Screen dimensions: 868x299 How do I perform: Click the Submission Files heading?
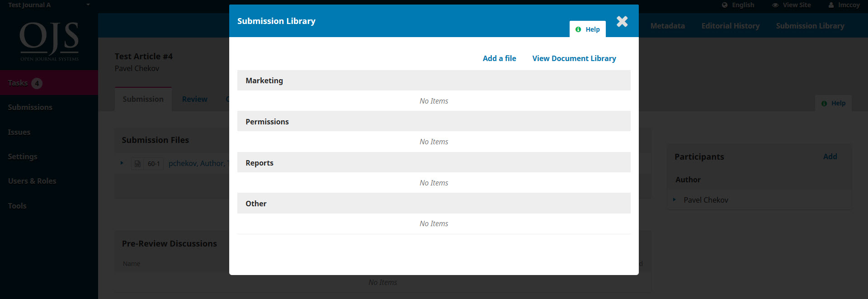tap(156, 140)
